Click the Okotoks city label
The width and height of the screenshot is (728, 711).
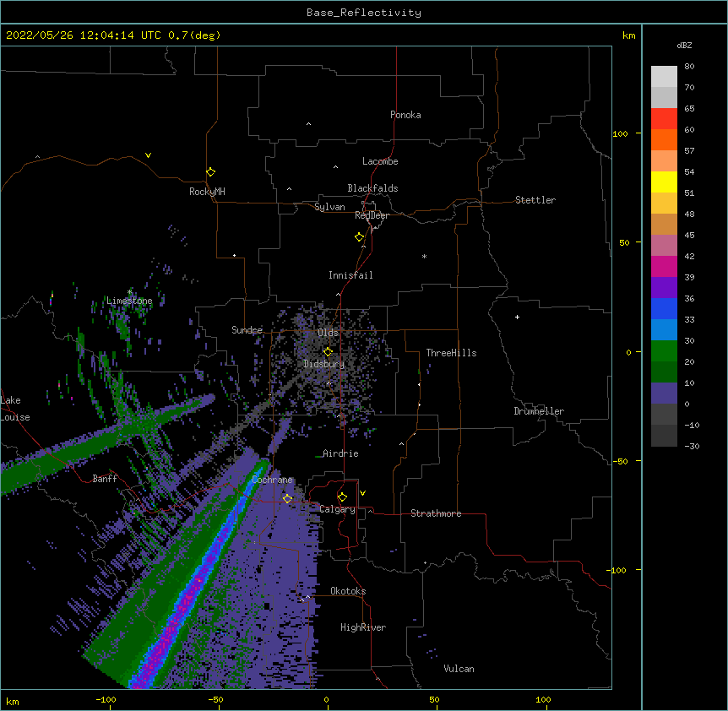(348, 591)
